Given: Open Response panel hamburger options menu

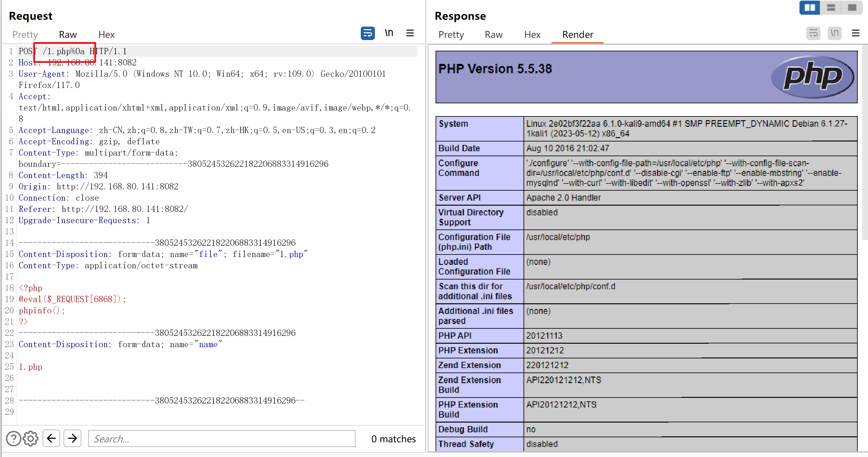Looking at the screenshot, I should pyautogui.click(x=855, y=33).
